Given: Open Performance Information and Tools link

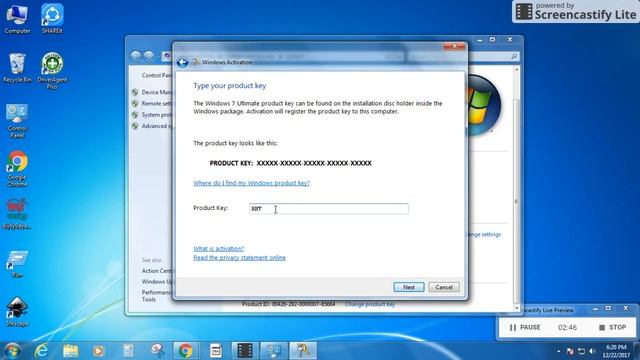Looking at the screenshot, I should pyautogui.click(x=157, y=296).
